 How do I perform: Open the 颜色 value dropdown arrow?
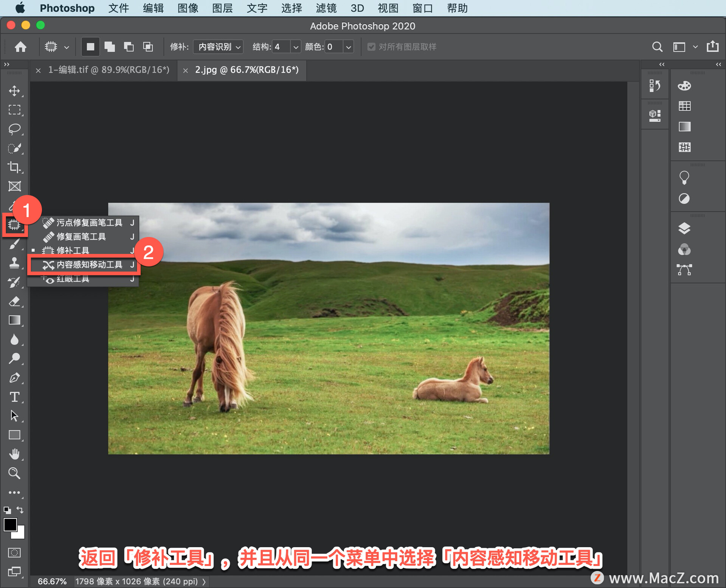pos(348,47)
